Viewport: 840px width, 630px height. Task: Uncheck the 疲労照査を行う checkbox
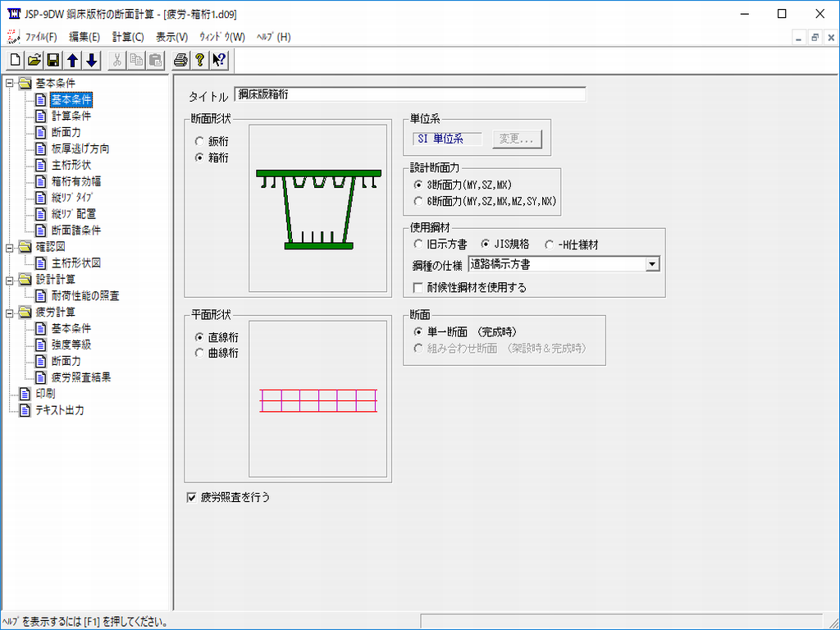[x=192, y=497]
